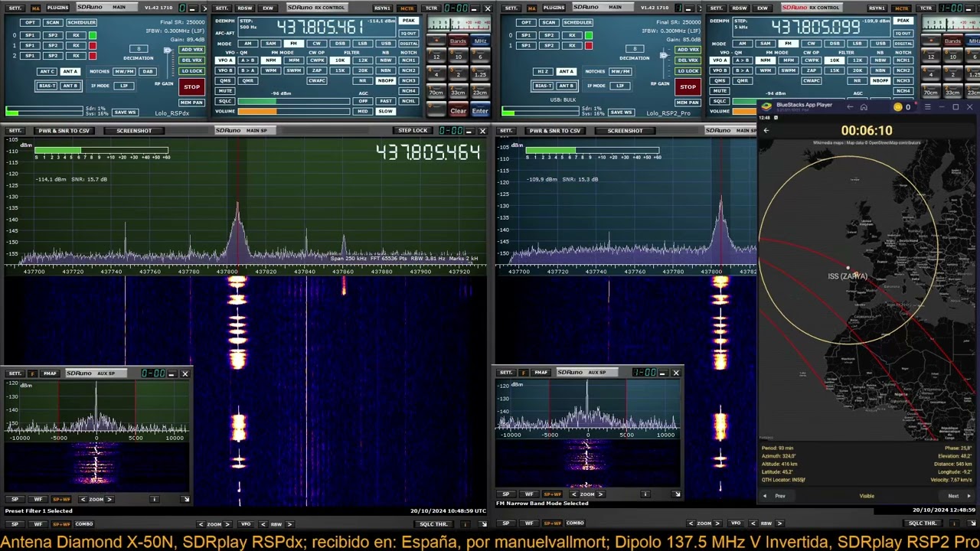980x551 pixels.
Task: Click resize arrow icon in left AUX SP
Action: 185,499
